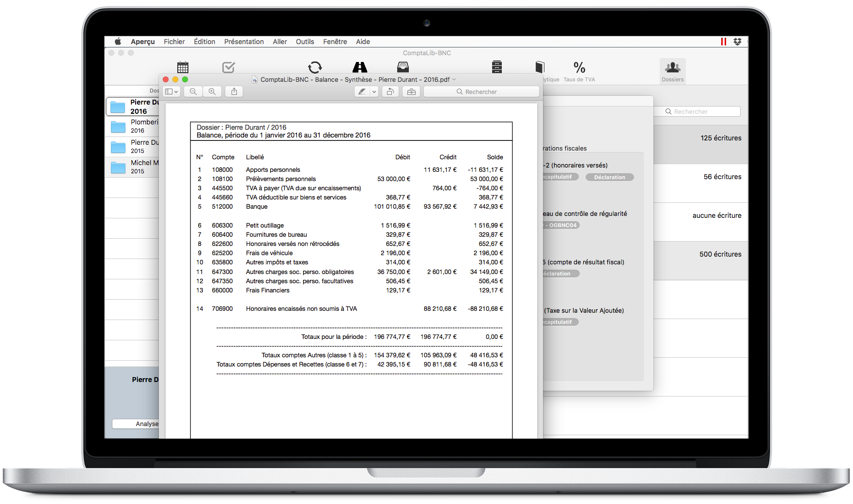Click the Débit column header
The height and width of the screenshot is (504, 853).
pyautogui.click(x=403, y=157)
